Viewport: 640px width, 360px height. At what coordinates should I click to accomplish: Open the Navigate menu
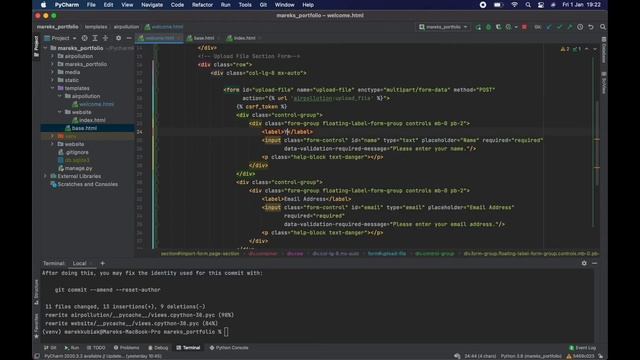[x=152, y=5]
